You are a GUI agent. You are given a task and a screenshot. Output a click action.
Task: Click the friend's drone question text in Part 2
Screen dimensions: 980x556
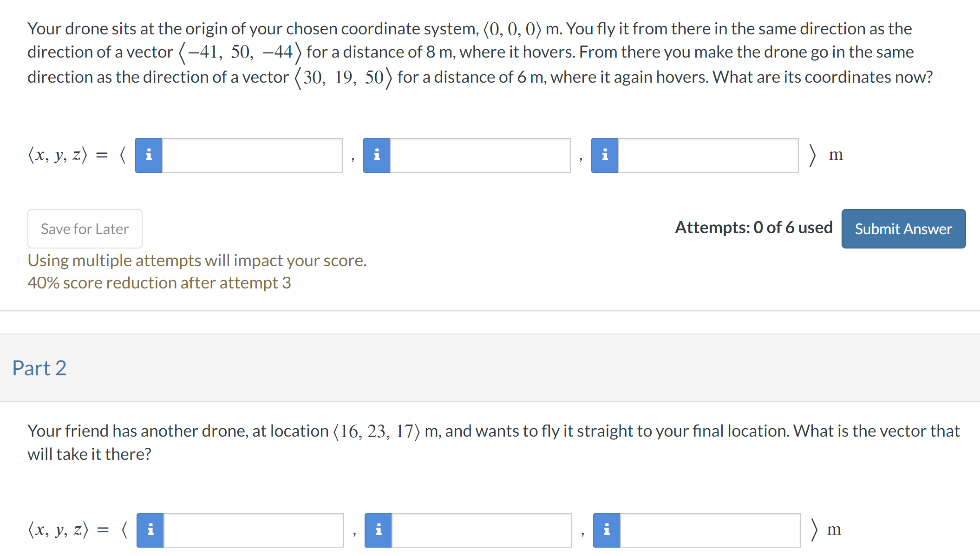[x=493, y=442]
